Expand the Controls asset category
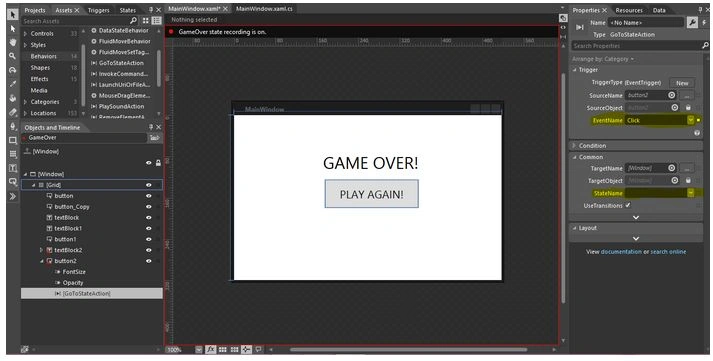Screen dimensions: 713x361 tap(25, 34)
